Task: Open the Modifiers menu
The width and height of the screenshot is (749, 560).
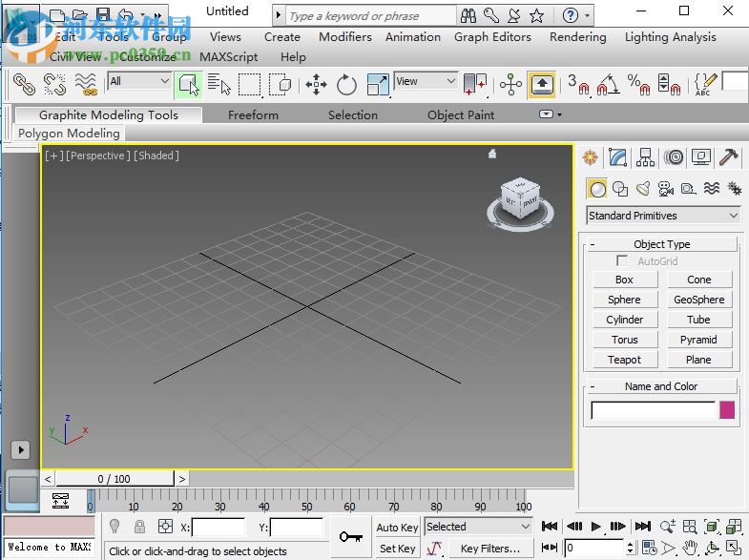Action: [345, 37]
